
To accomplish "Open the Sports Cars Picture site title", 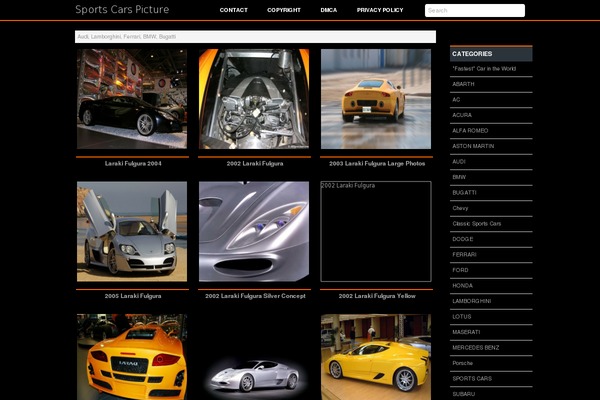I will click(122, 10).
